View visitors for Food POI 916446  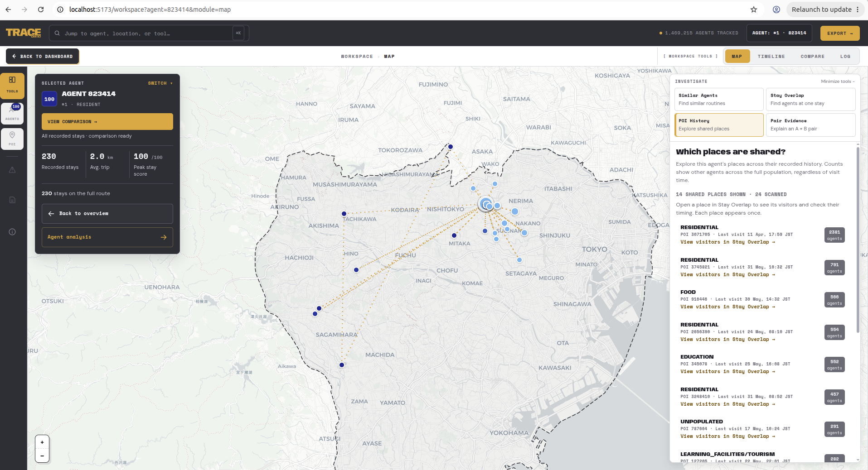point(727,307)
